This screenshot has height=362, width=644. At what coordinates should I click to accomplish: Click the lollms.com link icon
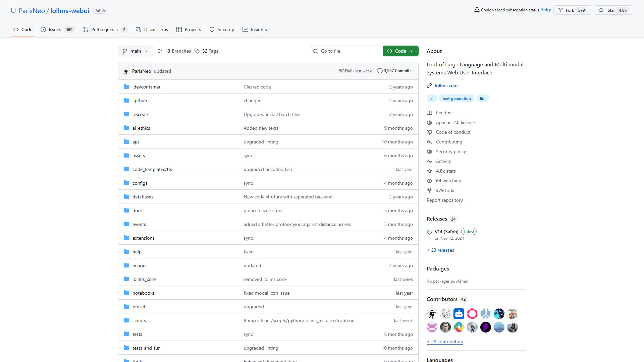429,85
